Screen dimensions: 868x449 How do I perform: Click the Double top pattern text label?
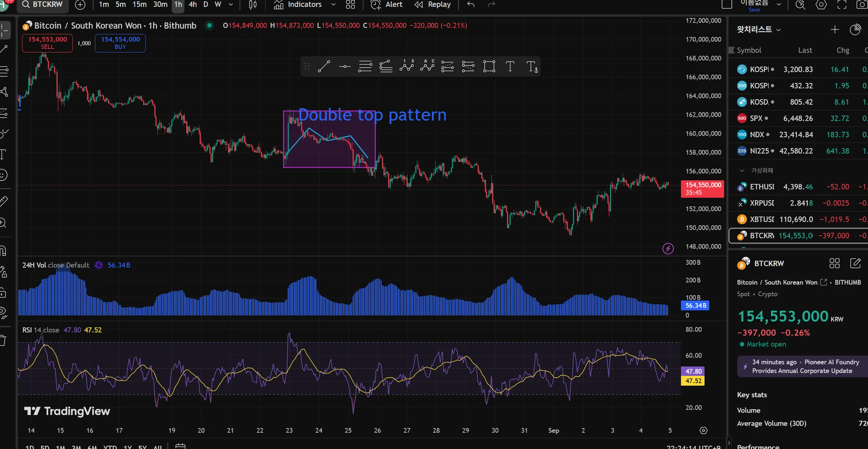pyautogui.click(x=372, y=115)
